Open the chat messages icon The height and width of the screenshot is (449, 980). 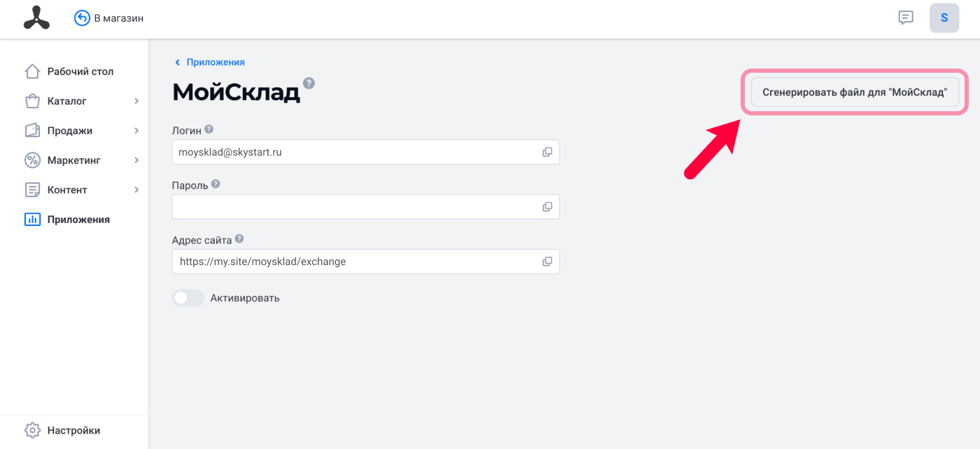(x=906, y=18)
